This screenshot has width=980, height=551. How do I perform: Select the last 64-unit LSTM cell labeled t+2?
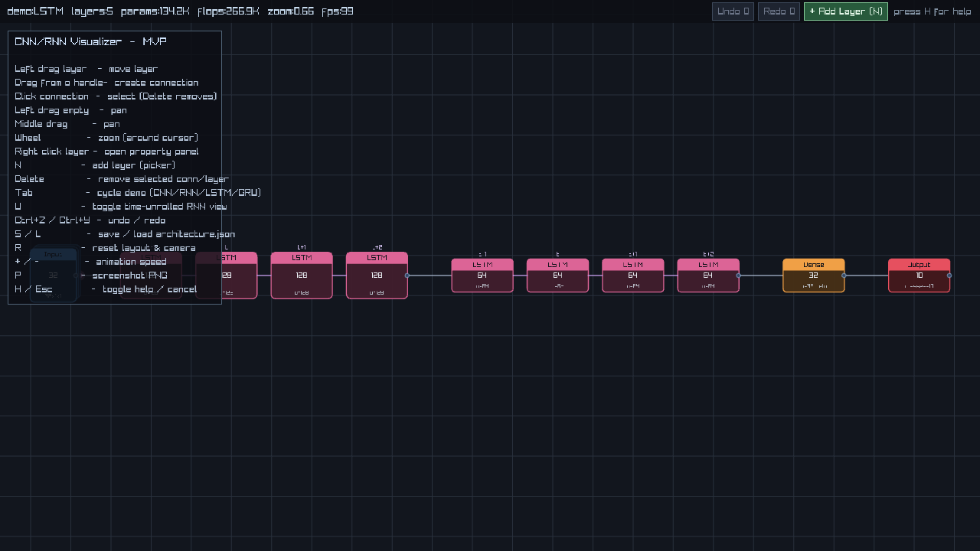[708, 275]
